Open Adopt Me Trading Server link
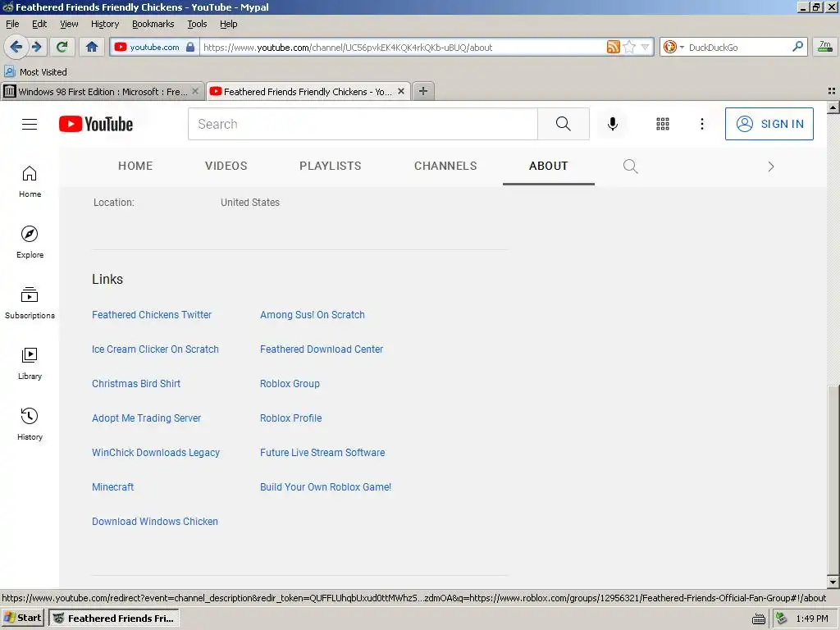The height and width of the screenshot is (630, 840). click(x=146, y=418)
